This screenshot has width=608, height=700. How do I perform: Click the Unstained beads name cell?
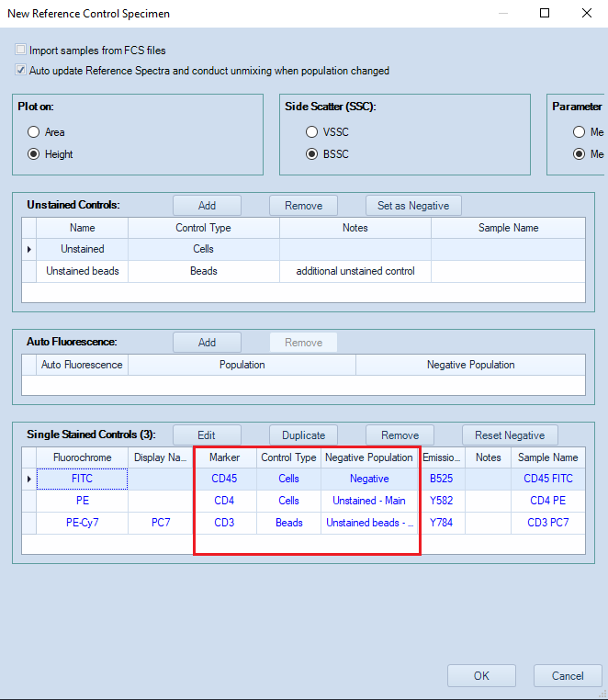(x=82, y=271)
